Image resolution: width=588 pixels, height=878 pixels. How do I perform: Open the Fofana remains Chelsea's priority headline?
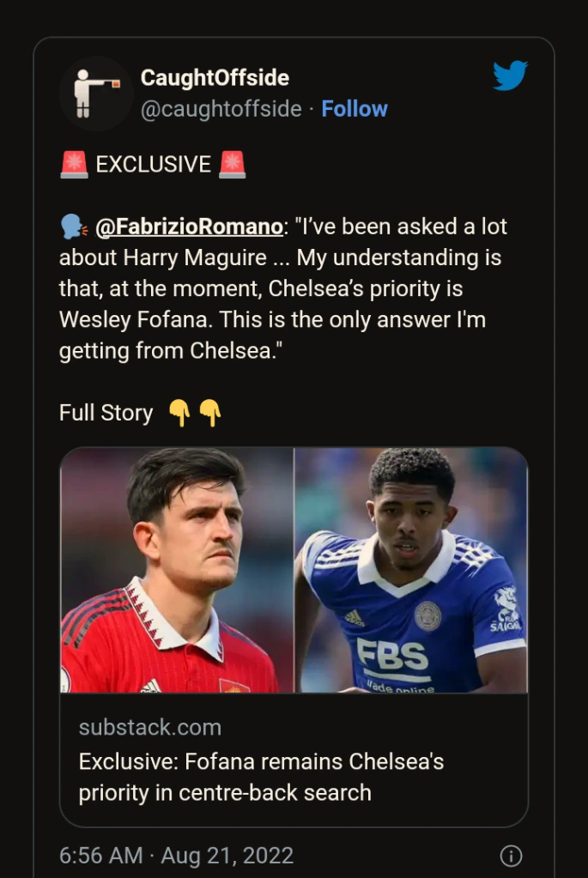[x=261, y=777]
